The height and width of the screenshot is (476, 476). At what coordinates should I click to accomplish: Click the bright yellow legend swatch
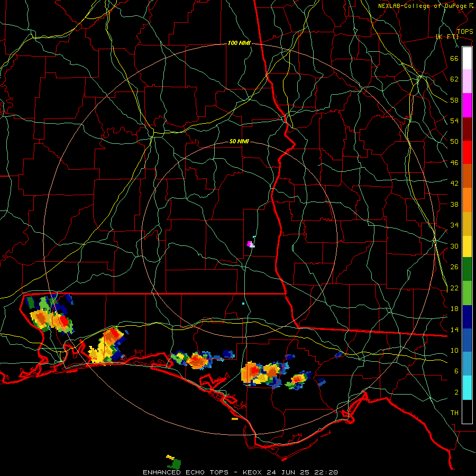pos(467,246)
